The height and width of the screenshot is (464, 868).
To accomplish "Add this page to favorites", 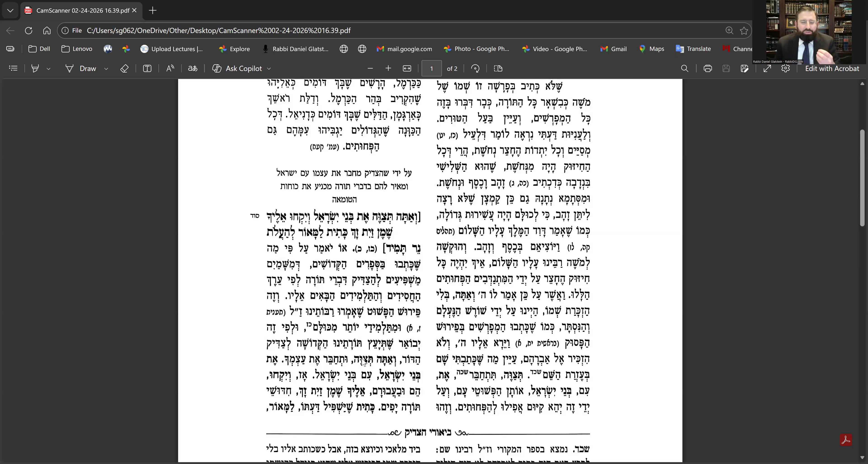I will [x=744, y=31].
